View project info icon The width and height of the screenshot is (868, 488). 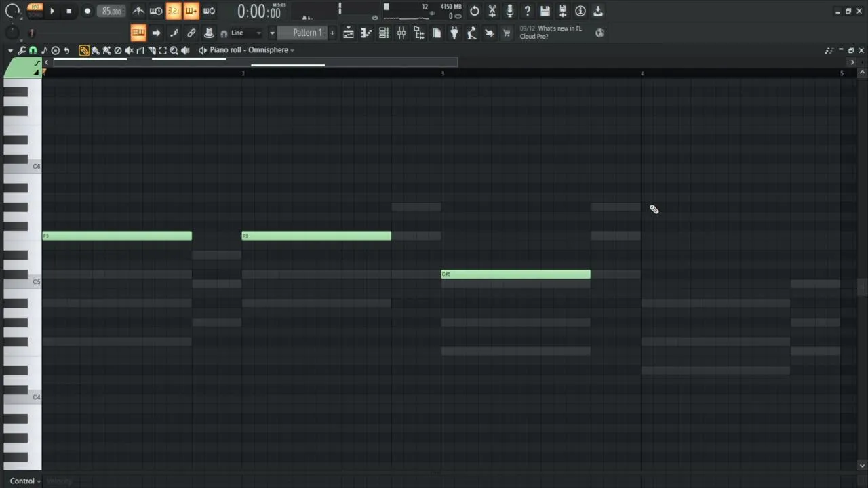[x=580, y=11]
